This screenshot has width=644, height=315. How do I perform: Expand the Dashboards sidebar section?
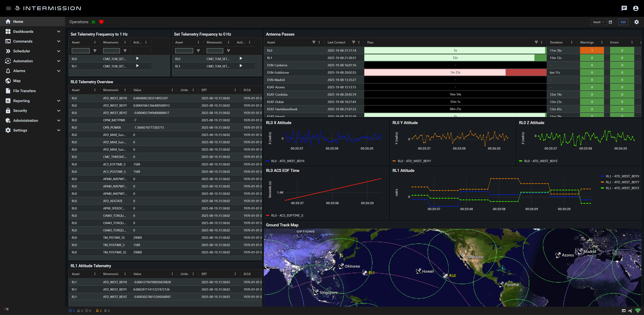coord(33,31)
